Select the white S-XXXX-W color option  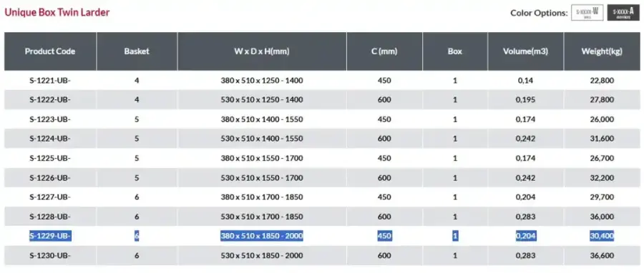[587, 13]
